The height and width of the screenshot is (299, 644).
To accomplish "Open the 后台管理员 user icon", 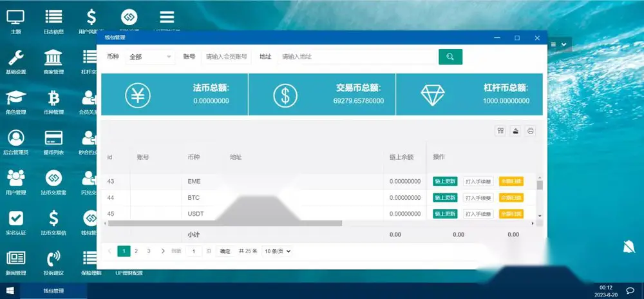I will [x=15, y=138].
